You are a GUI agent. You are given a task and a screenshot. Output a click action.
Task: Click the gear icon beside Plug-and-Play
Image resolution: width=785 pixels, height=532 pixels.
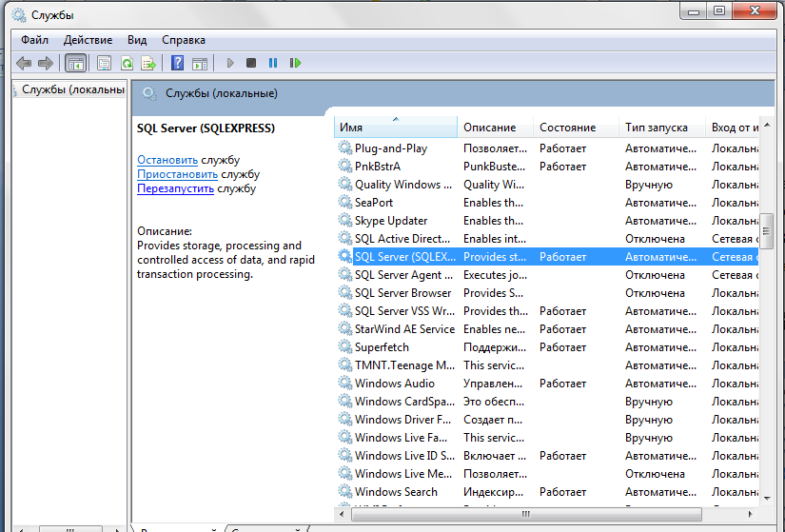345,148
